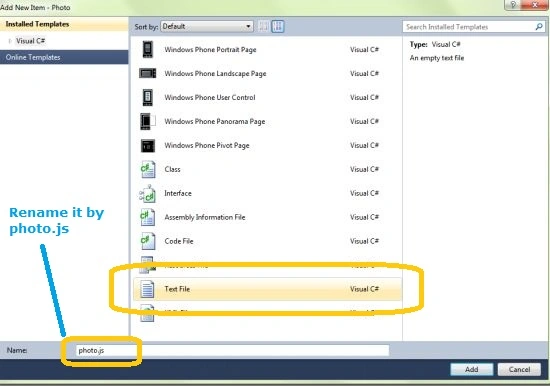The width and height of the screenshot is (550, 386).
Task: Select the 'Windows Phone Panorama Page' label
Action: click(x=215, y=121)
